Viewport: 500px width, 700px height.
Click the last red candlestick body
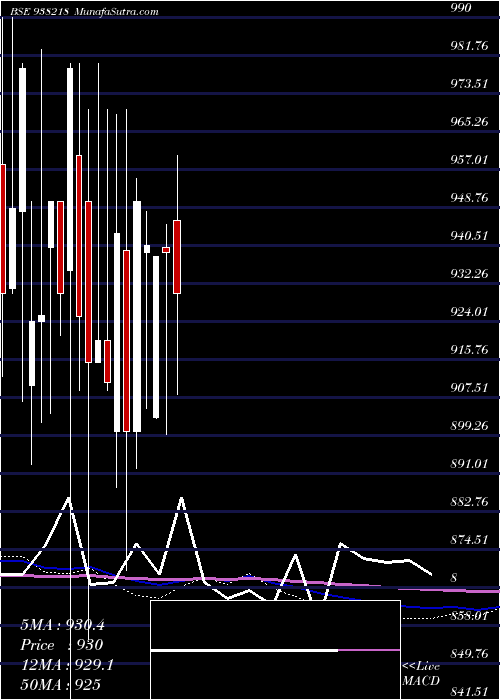point(177,257)
